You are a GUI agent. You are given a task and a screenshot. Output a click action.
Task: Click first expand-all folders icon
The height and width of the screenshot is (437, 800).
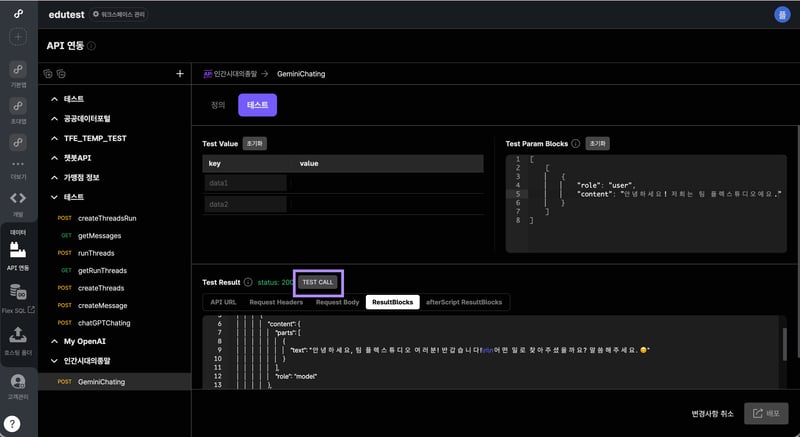(x=48, y=74)
